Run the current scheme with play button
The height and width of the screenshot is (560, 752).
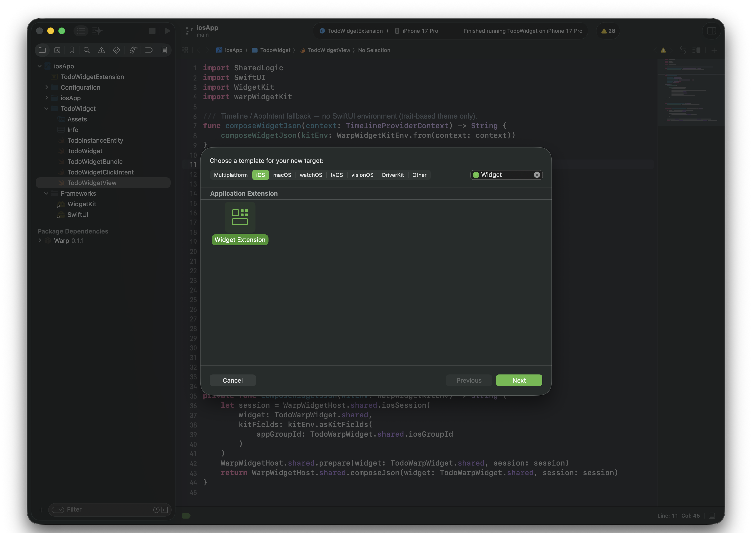coord(167,31)
